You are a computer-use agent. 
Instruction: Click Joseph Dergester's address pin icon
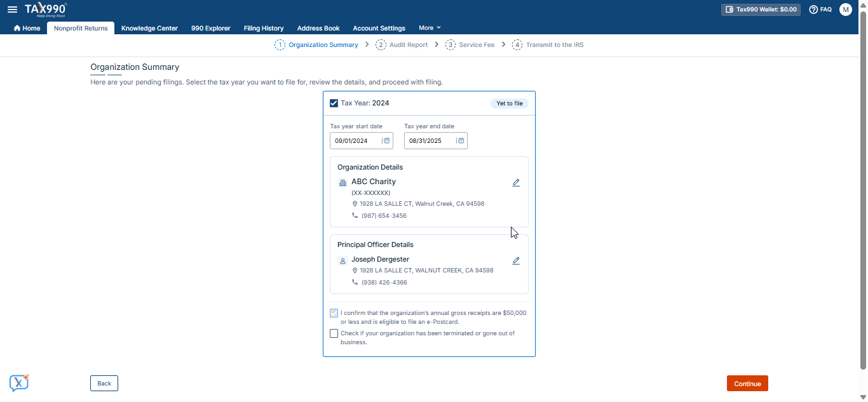pos(355,271)
